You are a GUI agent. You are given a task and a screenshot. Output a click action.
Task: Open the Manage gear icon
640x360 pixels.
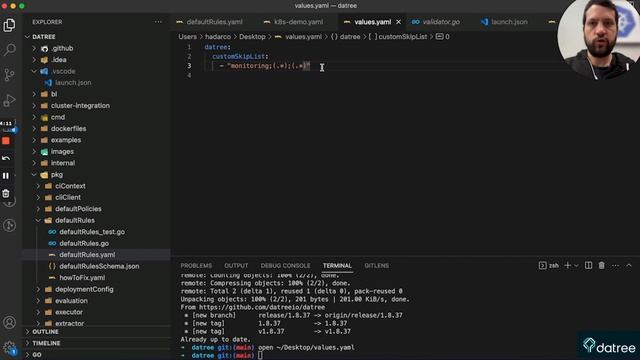pos(9,348)
